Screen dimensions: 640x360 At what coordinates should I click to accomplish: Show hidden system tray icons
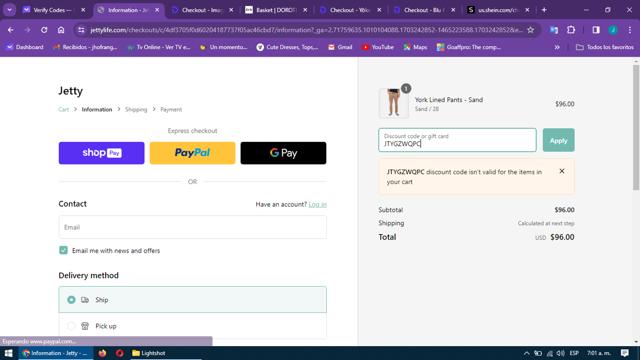tap(527, 353)
